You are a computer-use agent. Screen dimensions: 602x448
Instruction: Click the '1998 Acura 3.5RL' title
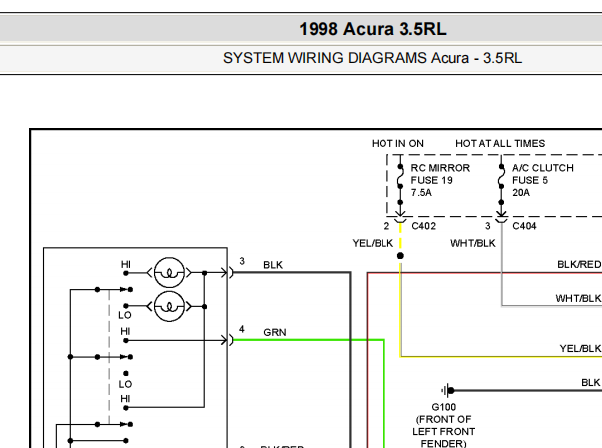pos(373,29)
